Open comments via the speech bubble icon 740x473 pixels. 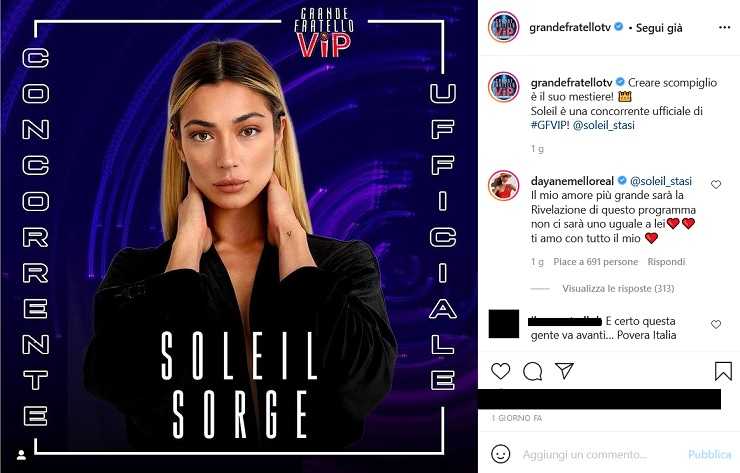pyautogui.click(x=533, y=371)
